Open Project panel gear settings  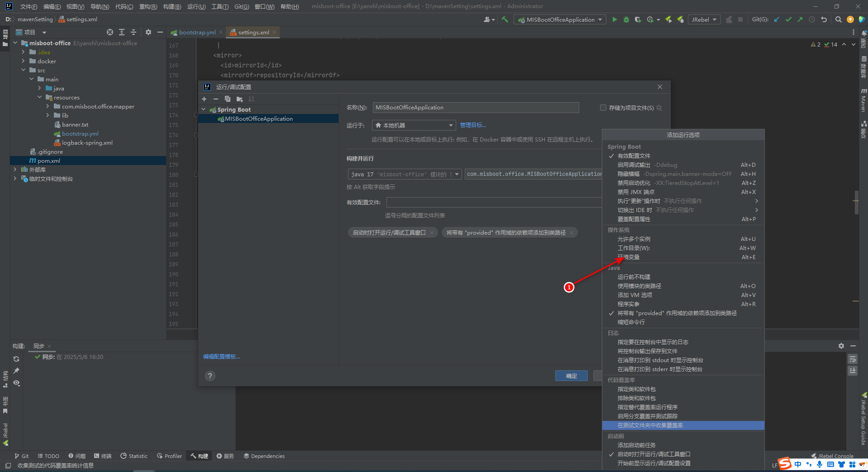[148, 32]
